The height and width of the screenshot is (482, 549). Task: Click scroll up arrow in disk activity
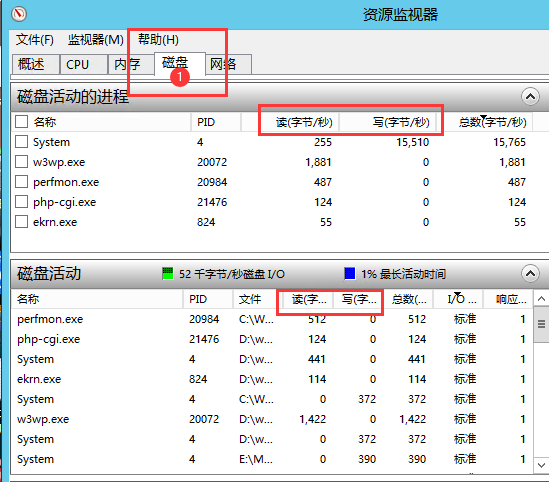click(541, 299)
